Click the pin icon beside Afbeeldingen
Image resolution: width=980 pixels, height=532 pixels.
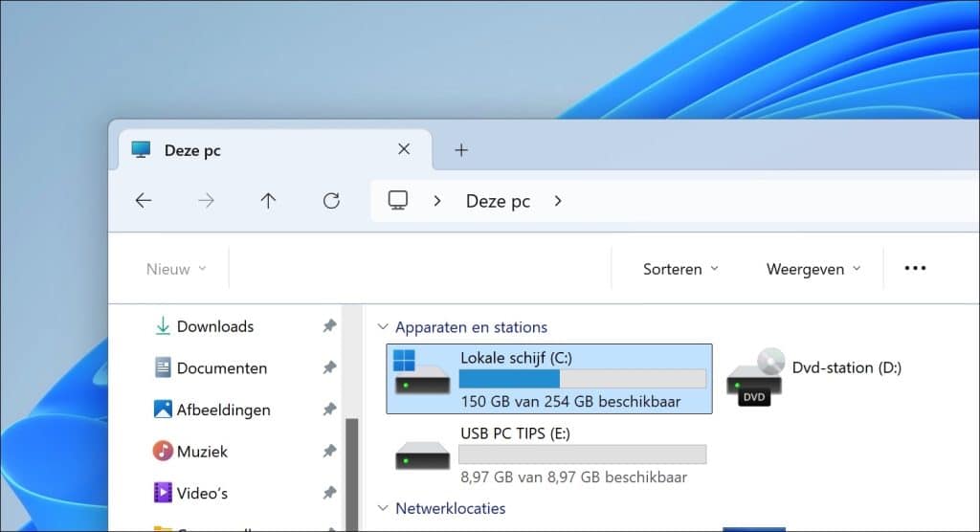[329, 410]
